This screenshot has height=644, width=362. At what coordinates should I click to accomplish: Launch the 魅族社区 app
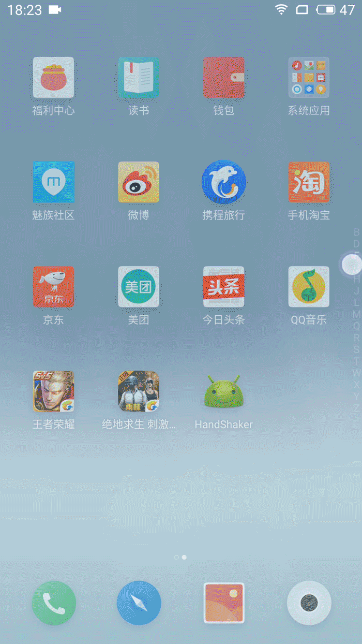(53, 182)
